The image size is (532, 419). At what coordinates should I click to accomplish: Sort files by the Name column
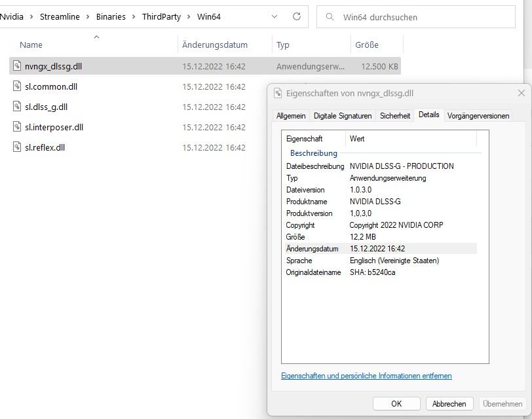(31, 45)
